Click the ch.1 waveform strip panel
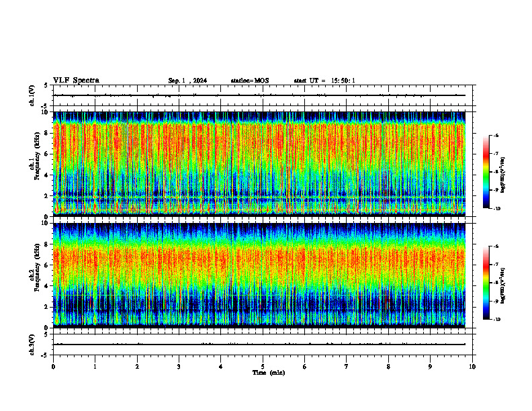 263,95
